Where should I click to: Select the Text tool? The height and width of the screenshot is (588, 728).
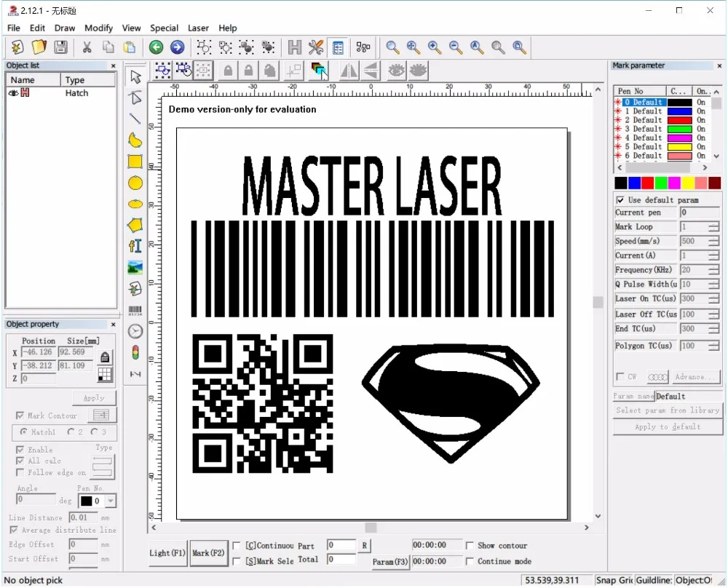coord(135,246)
